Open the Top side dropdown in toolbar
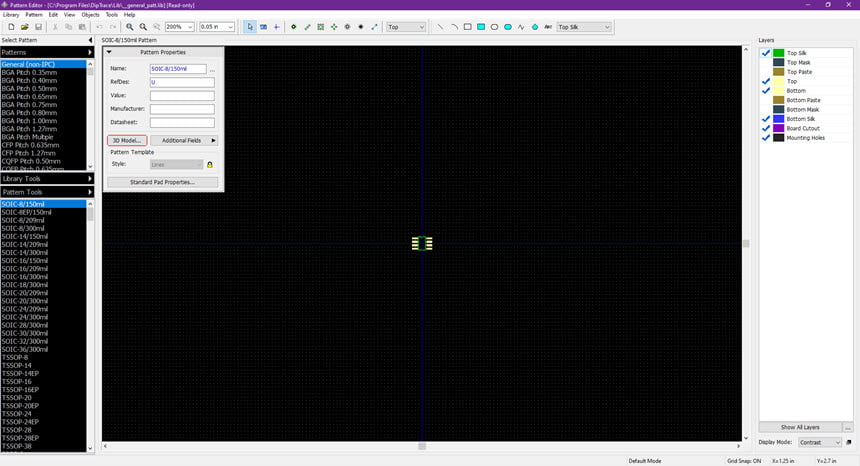This screenshot has width=860, height=466. [x=422, y=27]
